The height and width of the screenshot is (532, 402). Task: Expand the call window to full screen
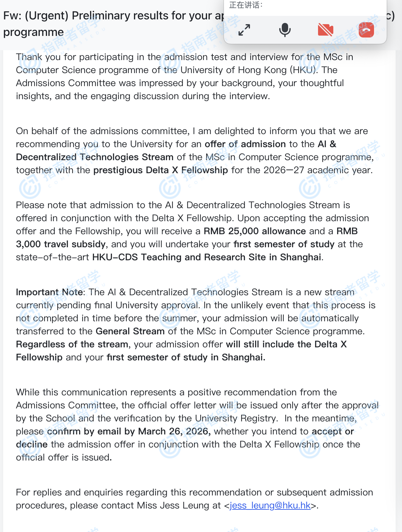click(244, 30)
